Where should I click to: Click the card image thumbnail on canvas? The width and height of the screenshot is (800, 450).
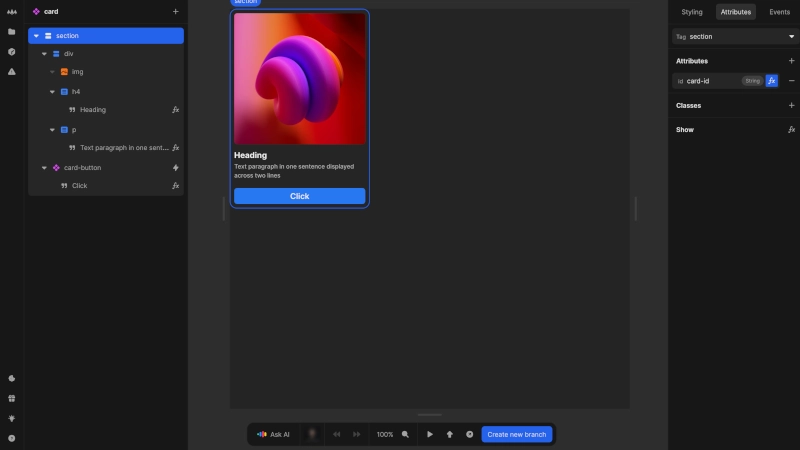point(299,79)
